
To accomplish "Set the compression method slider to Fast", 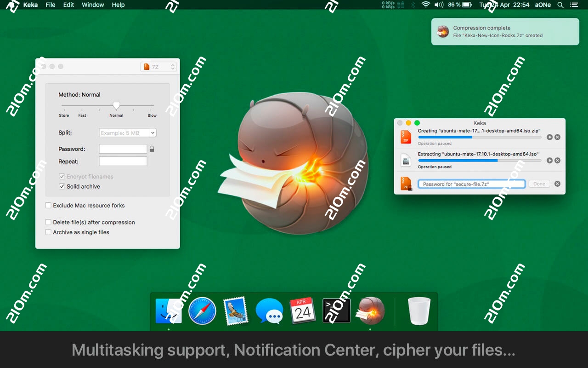I will [82, 105].
